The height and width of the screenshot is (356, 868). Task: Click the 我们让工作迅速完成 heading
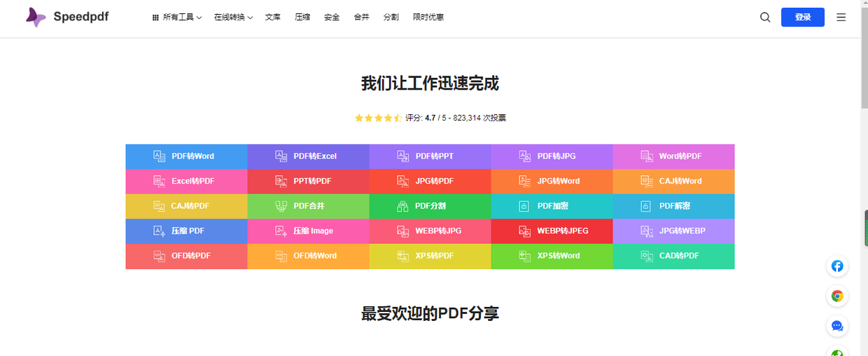point(430,83)
